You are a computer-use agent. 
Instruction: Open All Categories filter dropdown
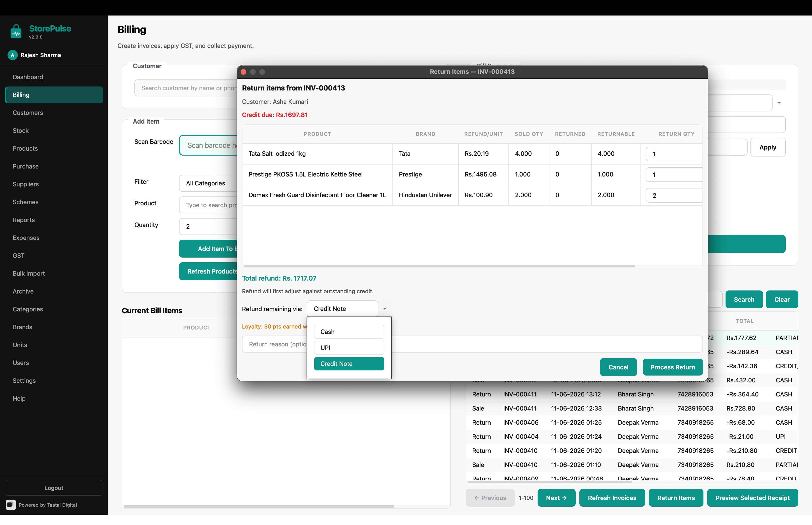click(x=208, y=183)
